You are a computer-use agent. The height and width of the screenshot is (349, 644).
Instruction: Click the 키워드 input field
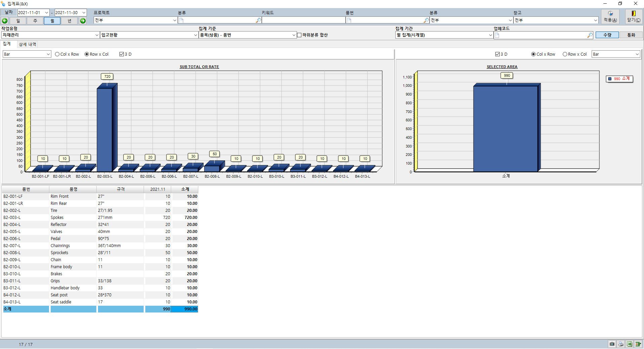(x=303, y=20)
